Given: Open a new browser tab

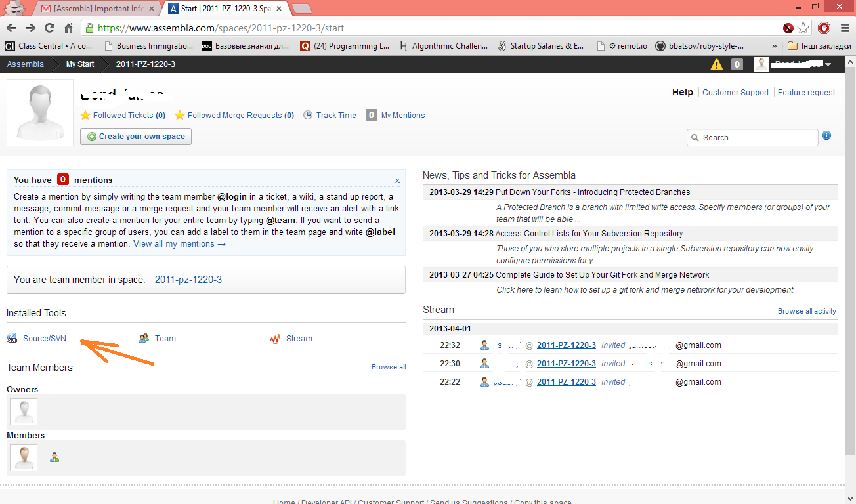Looking at the screenshot, I should (x=301, y=9).
